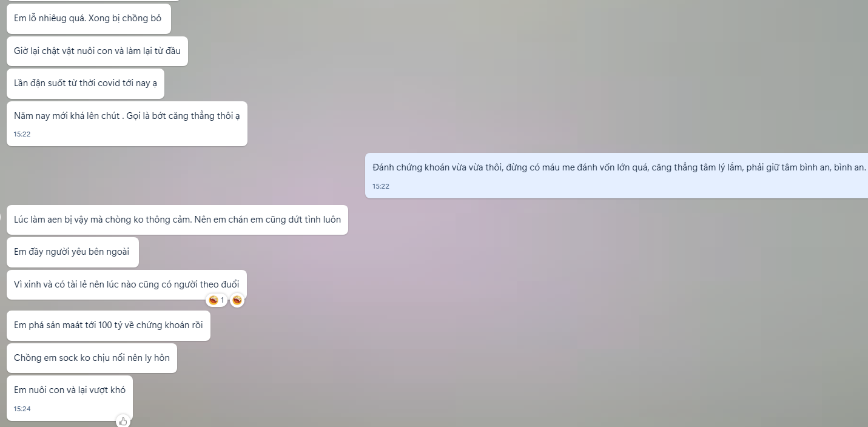Click the 15:22 timestamp under the incoming message
This screenshot has height=427, width=868.
click(x=22, y=134)
